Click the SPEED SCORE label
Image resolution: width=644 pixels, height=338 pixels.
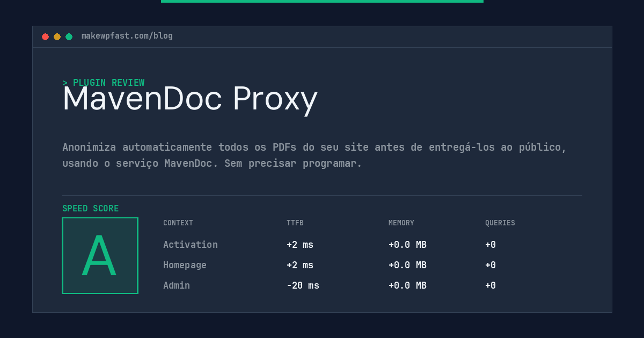(91, 209)
